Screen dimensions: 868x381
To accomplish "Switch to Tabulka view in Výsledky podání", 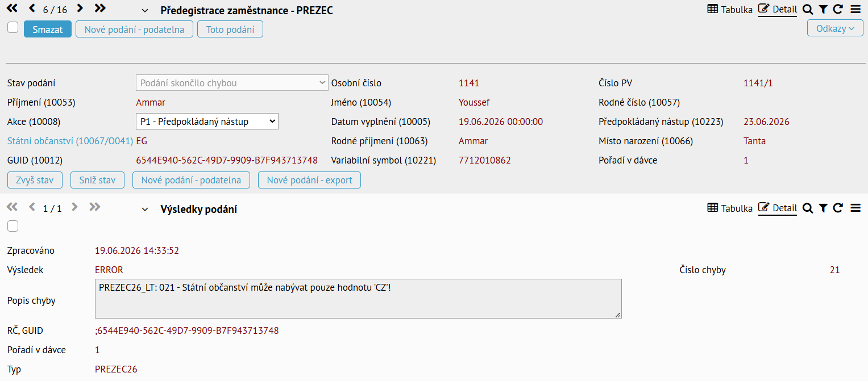I will click(x=730, y=208).
